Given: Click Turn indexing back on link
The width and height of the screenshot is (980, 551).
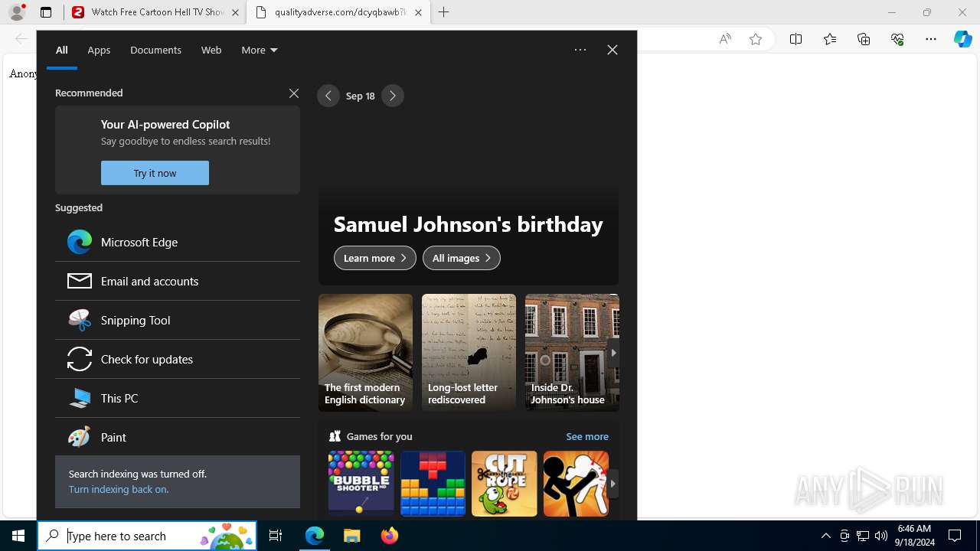Looking at the screenshot, I should (119, 489).
